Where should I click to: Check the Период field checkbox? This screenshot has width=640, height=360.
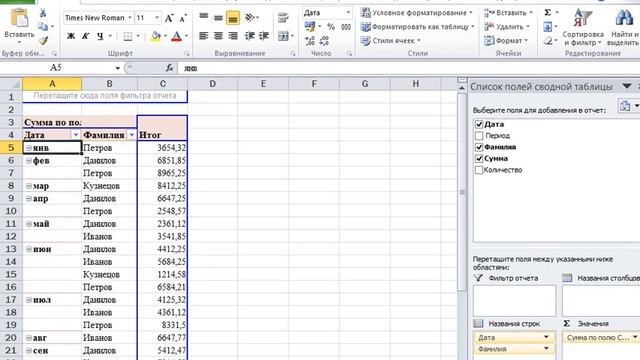[479, 136]
